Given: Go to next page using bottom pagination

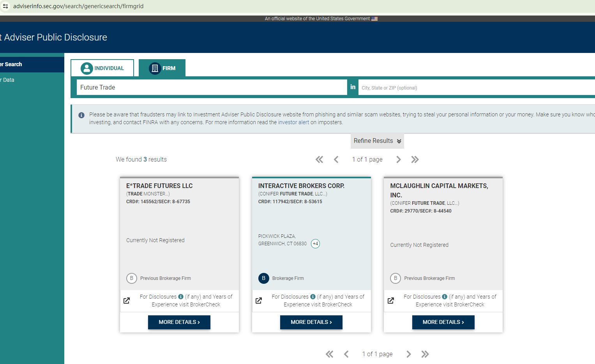Looking at the screenshot, I should click(408, 354).
